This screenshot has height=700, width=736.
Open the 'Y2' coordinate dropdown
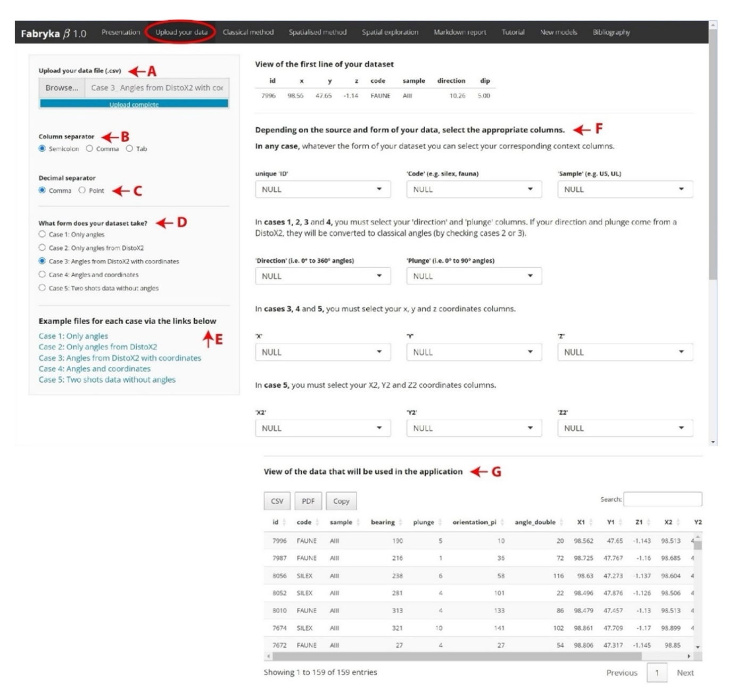click(474, 428)
